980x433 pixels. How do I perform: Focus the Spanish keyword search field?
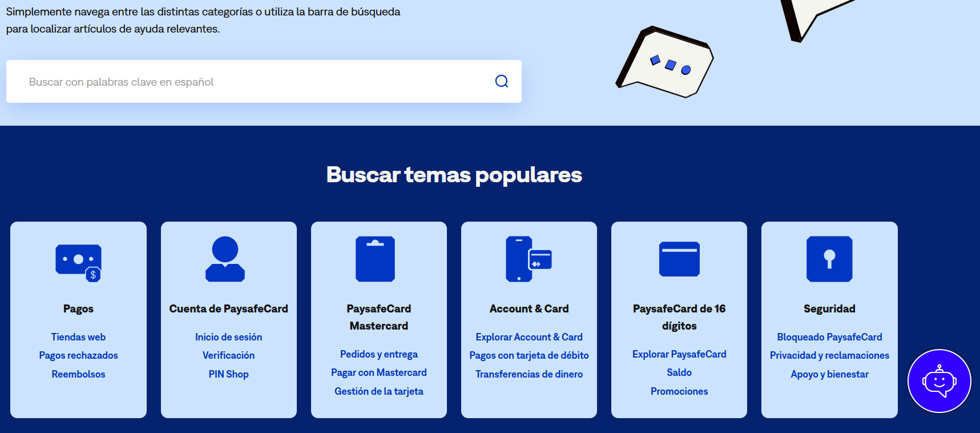click(x=264, y=81)
